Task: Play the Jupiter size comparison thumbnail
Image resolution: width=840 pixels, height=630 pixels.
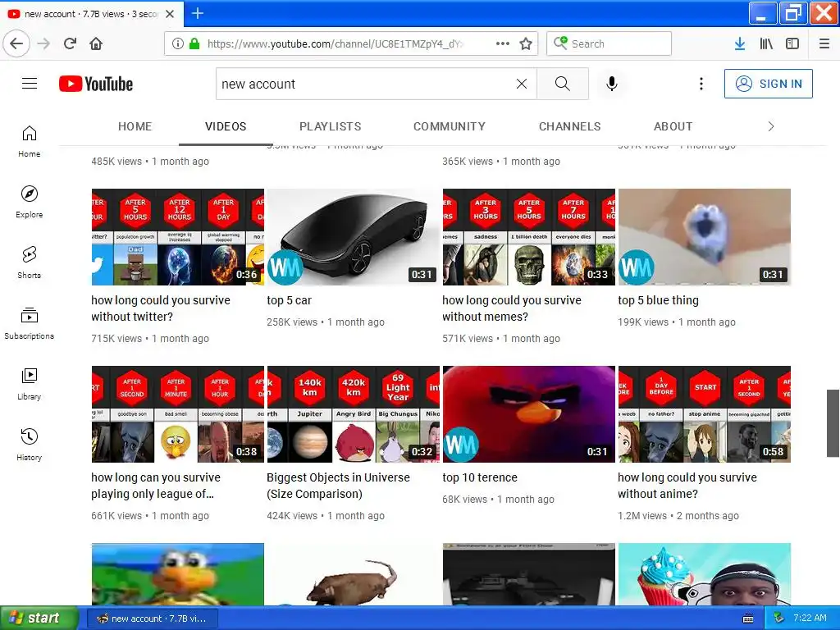Action: [354, 414]
